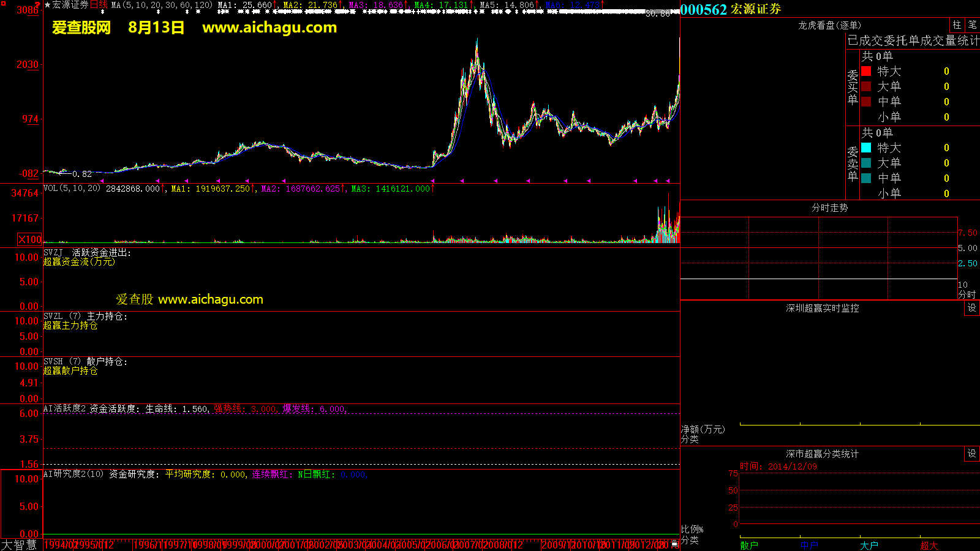The image size is (980, 551).
Task: Click the MA(5,10,20,30,60,120) indicator parameters
Action: coord(162,5)
